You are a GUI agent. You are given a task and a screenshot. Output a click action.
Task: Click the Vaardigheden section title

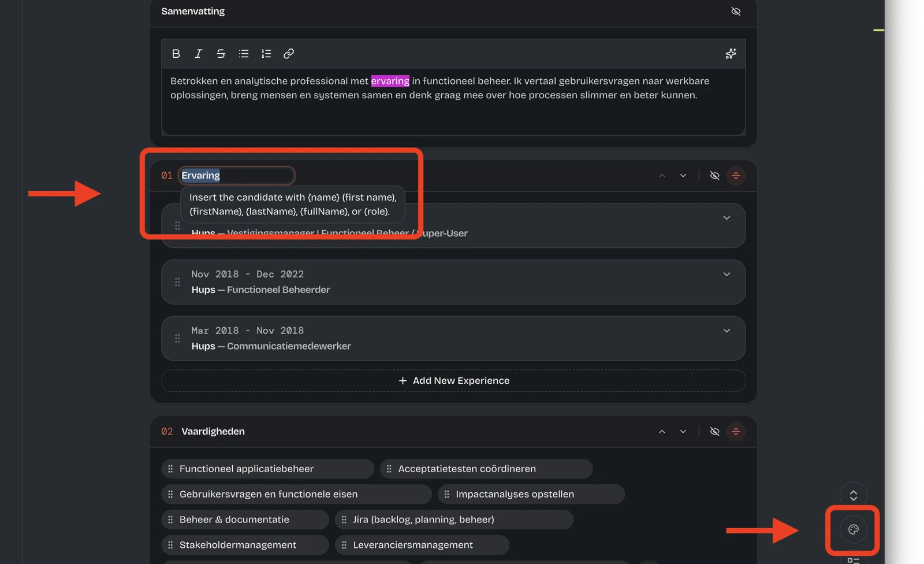[213, 432]
